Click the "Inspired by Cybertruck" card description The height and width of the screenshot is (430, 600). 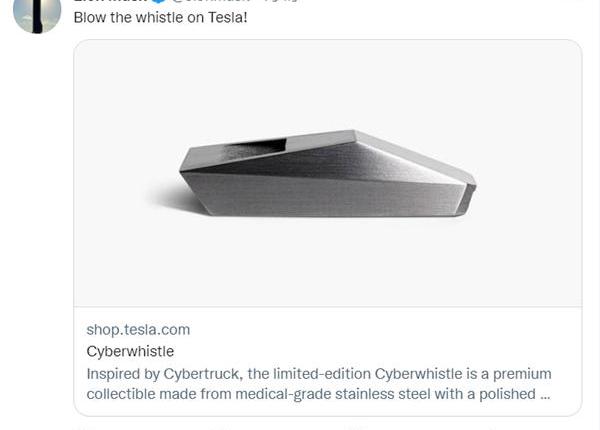(319, 384)
